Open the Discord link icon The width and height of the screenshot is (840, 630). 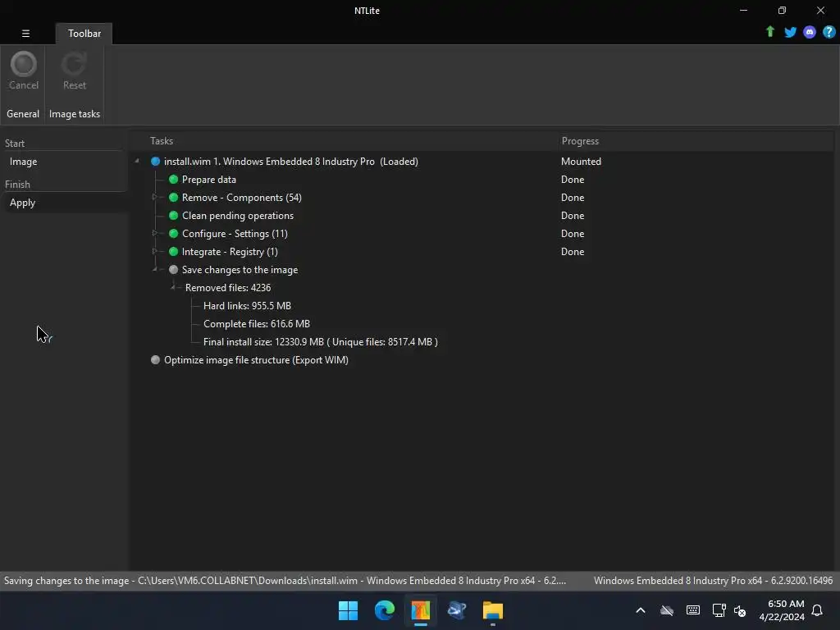tap(810, 32)
